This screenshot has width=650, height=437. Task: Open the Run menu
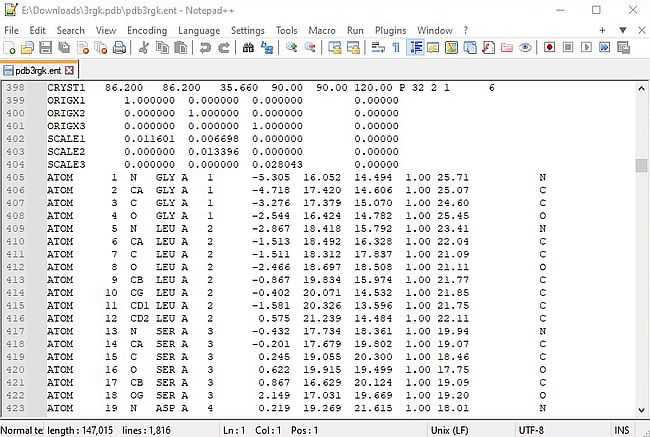tap(355, 31)
